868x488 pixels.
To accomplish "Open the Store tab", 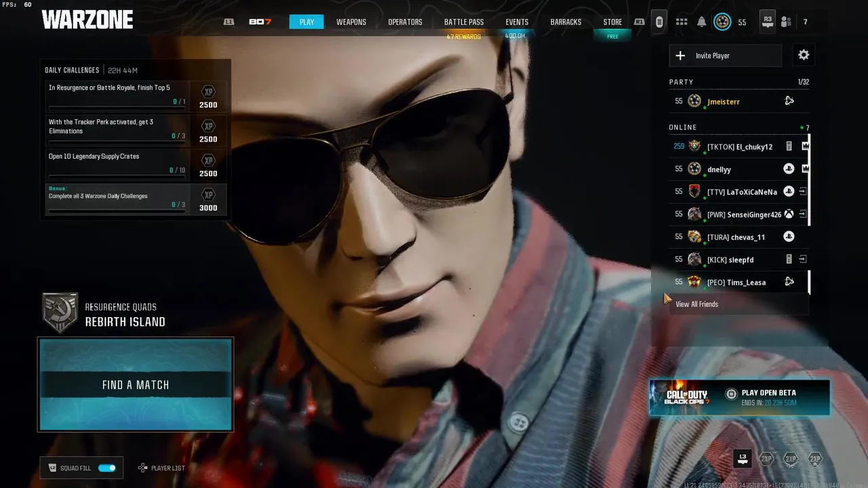I will click(612, 22).
